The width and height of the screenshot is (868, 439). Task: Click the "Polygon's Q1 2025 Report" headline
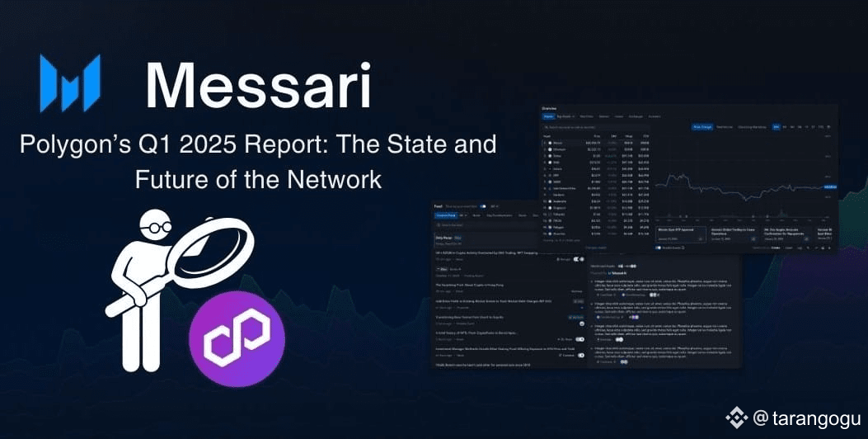pyautogui.click(x=257, y=161)
